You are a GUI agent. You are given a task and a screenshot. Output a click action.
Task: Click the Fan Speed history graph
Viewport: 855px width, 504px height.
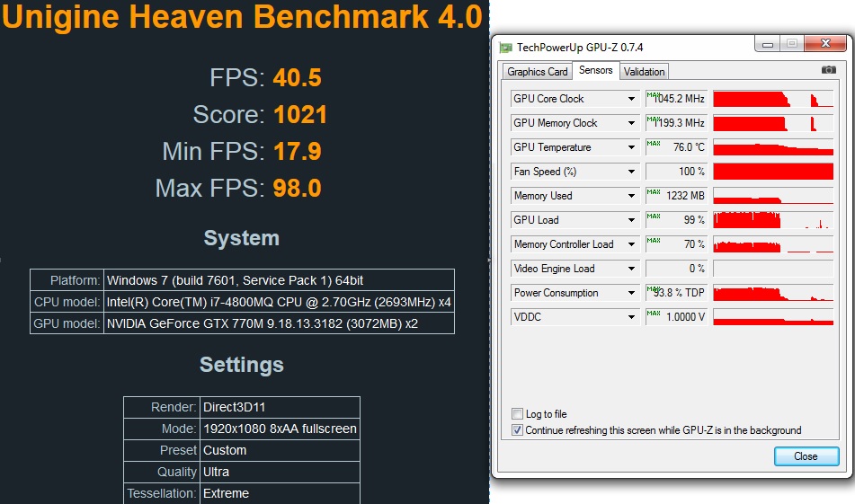click(x=773, y=172)
